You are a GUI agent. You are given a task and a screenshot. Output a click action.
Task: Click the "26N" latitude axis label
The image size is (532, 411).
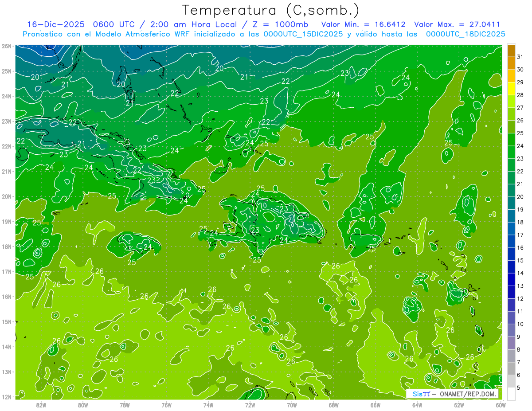(x=7, y=46)
